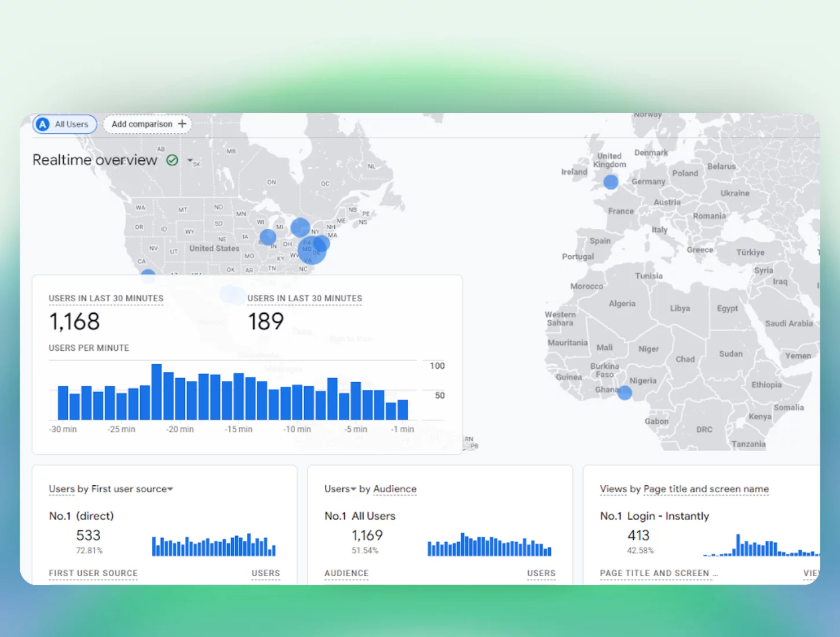Screen dimensions: 840x637
Task: Click Germany label on the map
Action: pos(648,182)
